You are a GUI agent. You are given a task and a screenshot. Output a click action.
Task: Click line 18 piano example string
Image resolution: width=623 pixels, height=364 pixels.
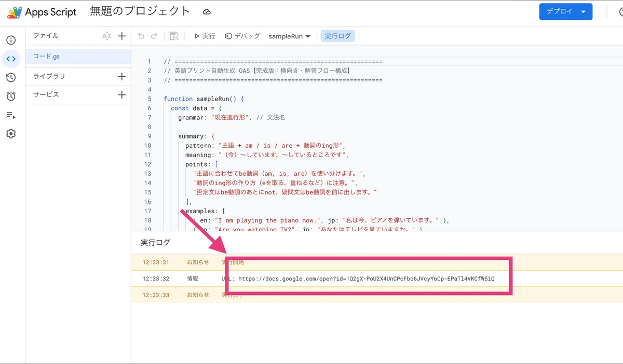(x=268, y=220)
